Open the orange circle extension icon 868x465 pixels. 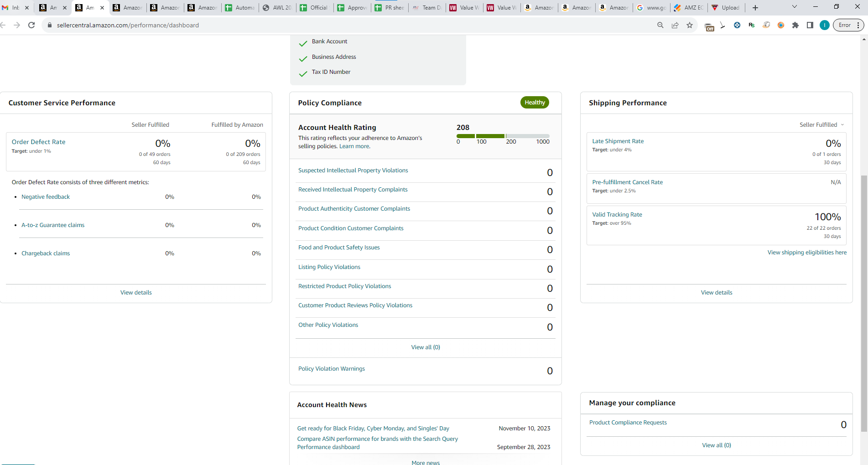(781, 25)
